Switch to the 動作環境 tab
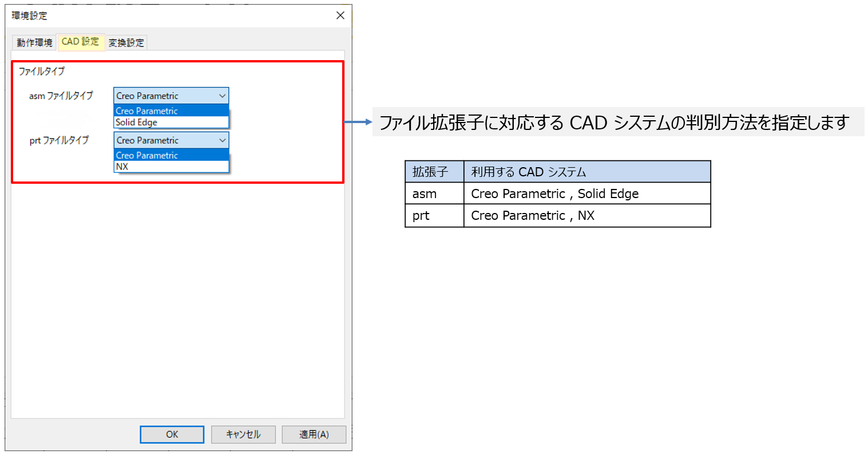This screenshot has width=868, height=454. (x=34, y=42)
